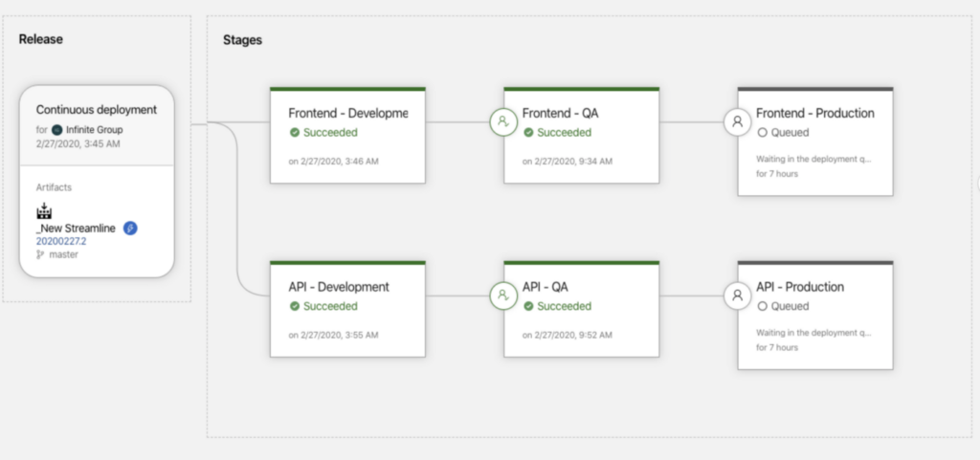
Task: Open the API - Production stage title
Action: 800,287
